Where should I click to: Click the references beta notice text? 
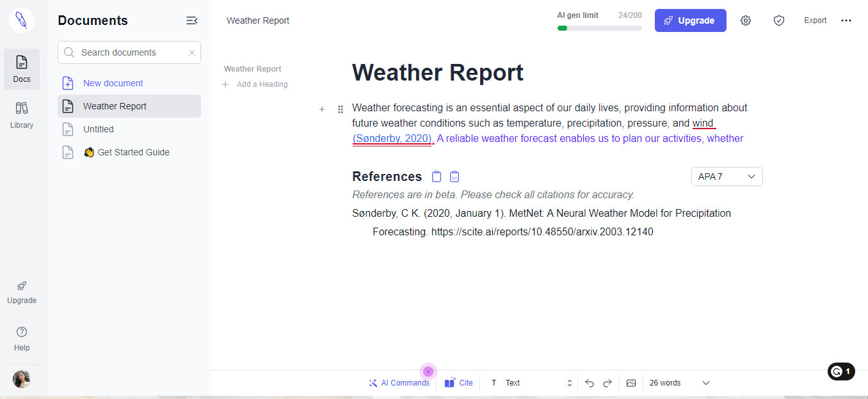pos(494,194)
